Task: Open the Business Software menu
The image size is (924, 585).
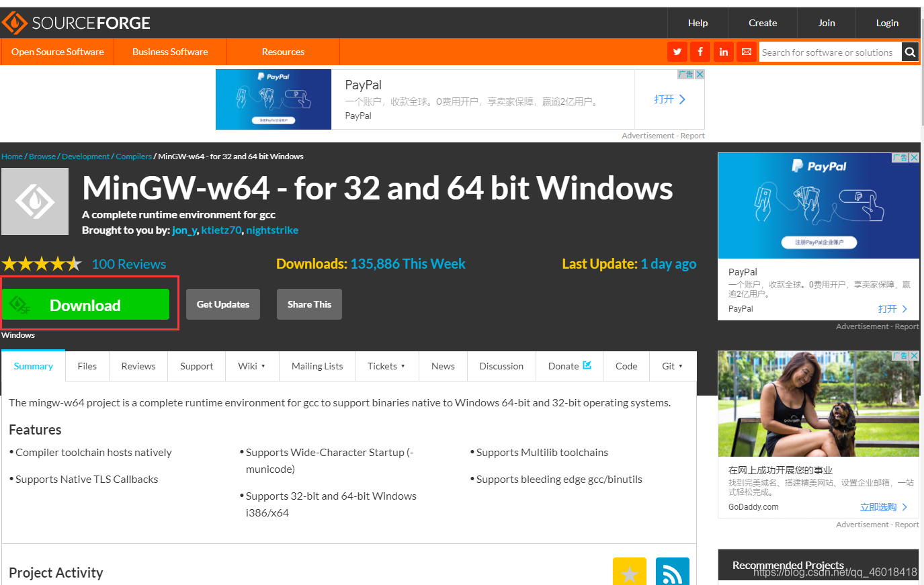Action: (170, 52)
